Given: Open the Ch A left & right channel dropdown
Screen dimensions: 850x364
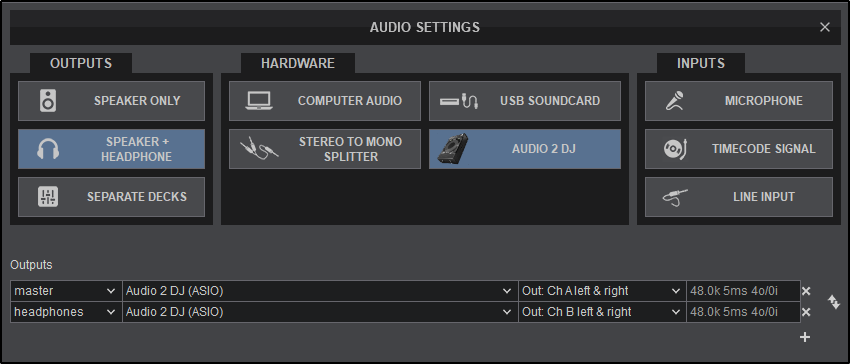Looking at the screenshot, I should [602, 291].
